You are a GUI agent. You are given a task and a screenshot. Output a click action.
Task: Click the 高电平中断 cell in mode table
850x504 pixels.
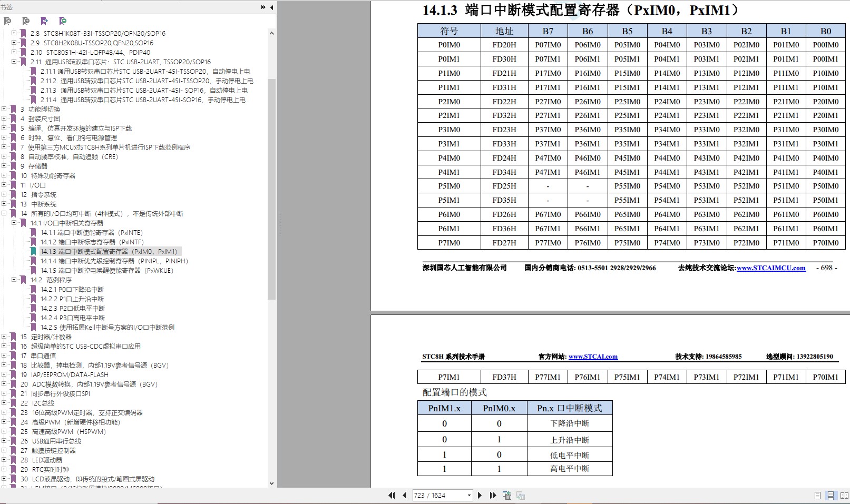pyautogui.click(x=570, y=468)
